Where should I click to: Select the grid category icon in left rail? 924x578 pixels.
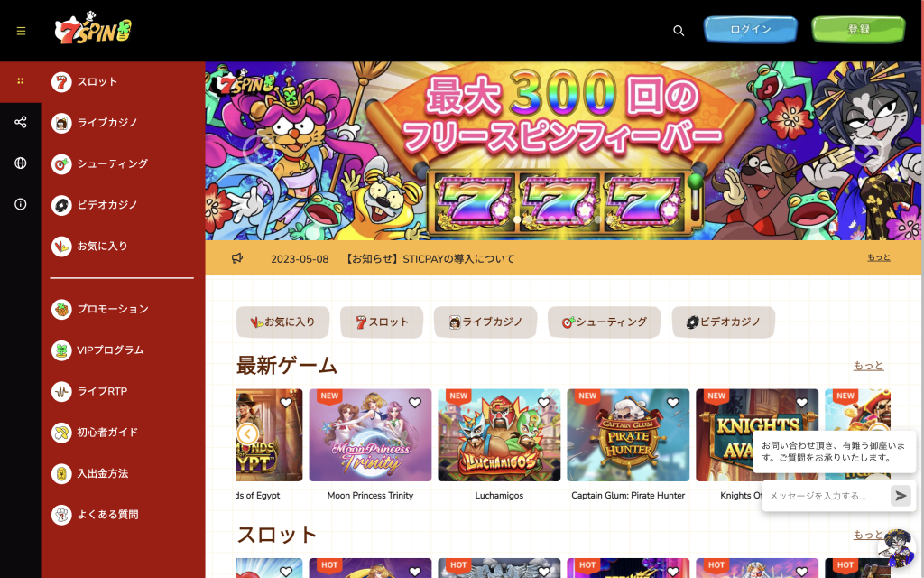point(21,80)
